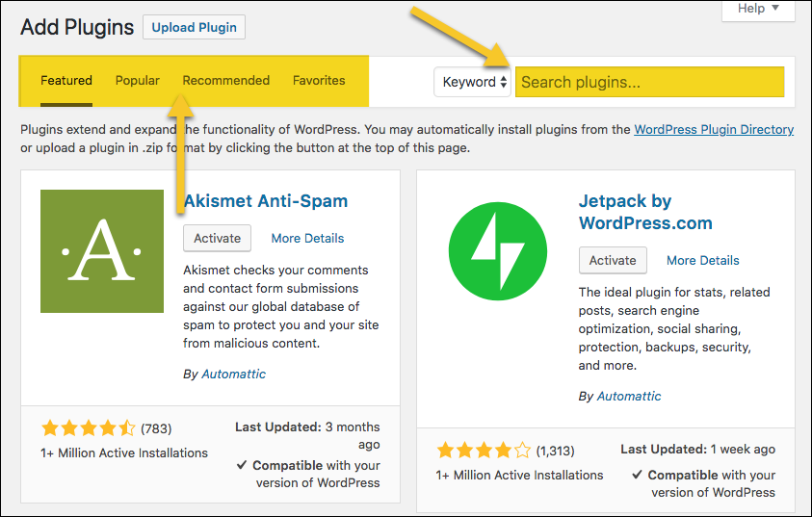Activate the Jetpack plugin
The width and height of the screenshot is (812, 517).
pyautogui.click(x=613, y=260)
